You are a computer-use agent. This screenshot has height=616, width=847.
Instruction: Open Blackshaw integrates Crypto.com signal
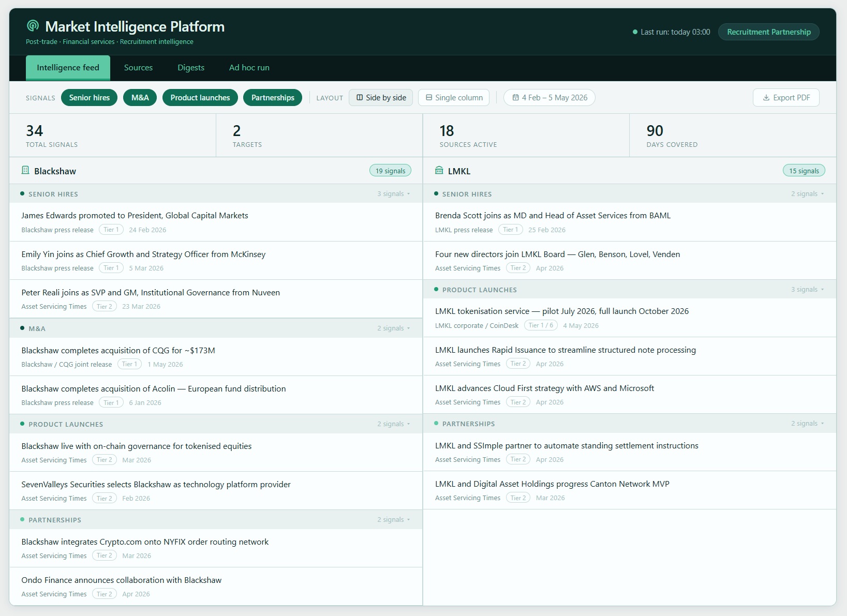coord(216,548)
